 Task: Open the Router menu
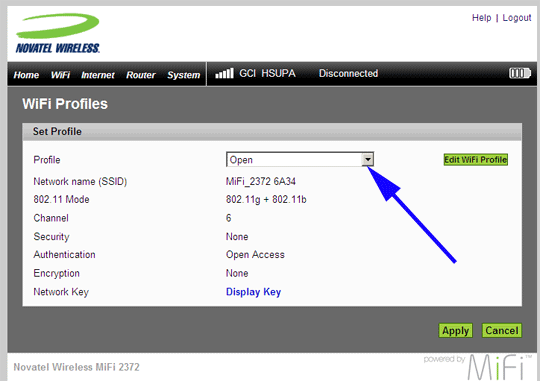[141, 75]
